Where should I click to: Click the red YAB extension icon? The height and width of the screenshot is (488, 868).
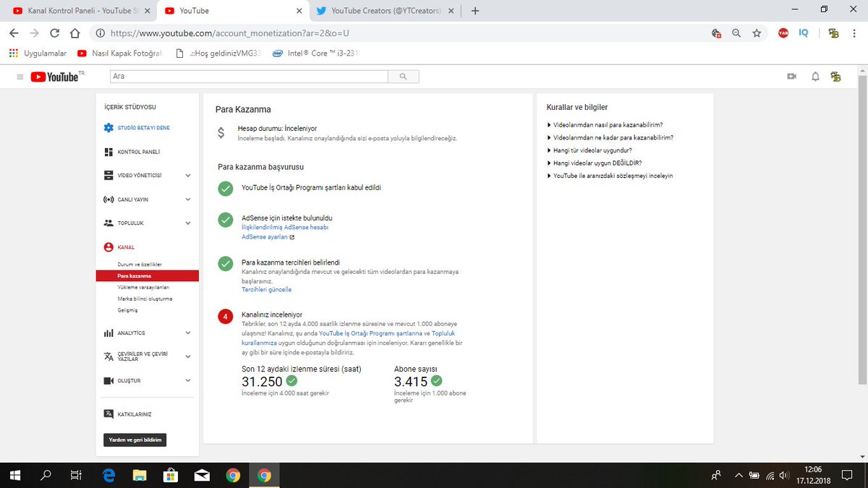(783, 33)
